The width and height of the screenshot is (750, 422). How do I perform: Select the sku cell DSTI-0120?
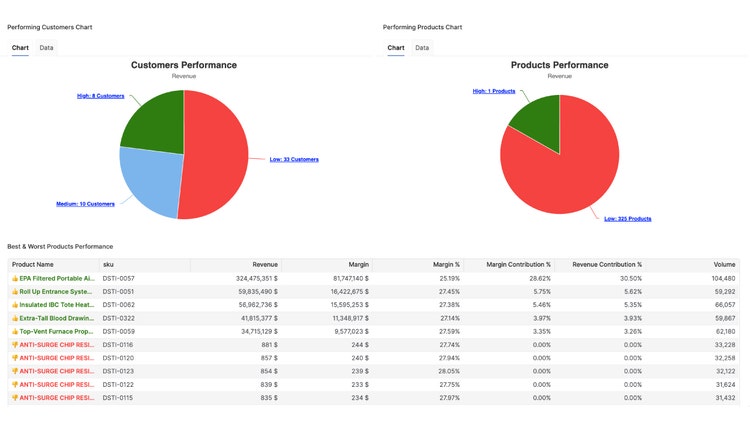[x=118, y=358]
